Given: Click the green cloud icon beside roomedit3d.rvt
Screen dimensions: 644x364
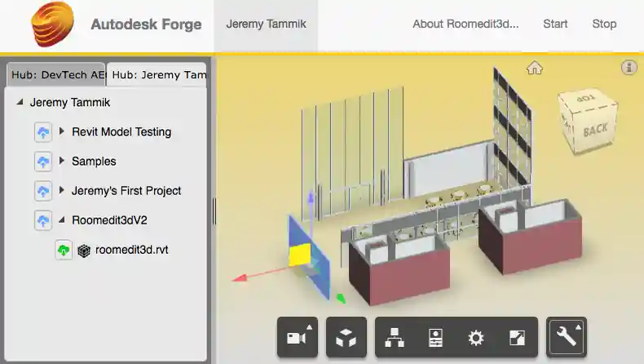Looking at the screenshot, I should pos(64,251).
